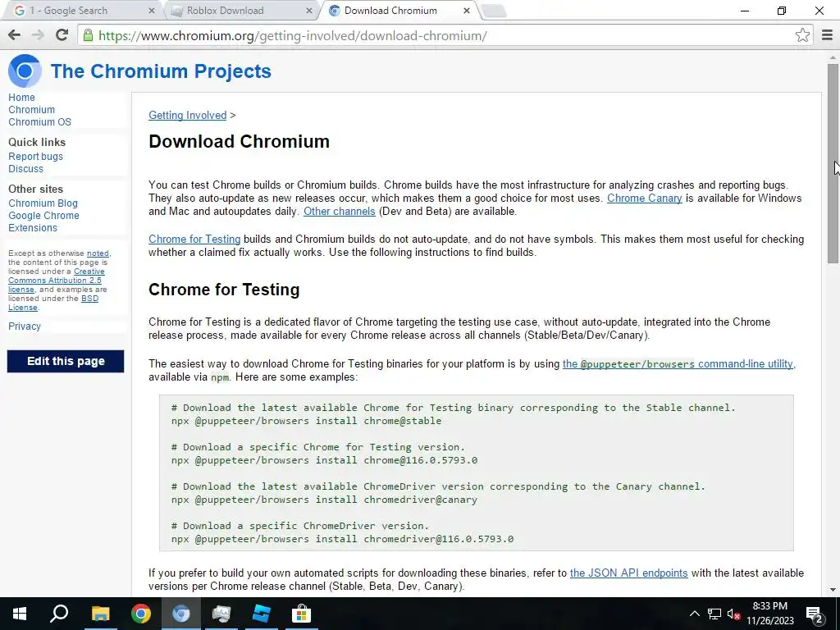The image size is (840, 630).
Task: Bookmark this page with the star icon
Action: click(802, 35)
